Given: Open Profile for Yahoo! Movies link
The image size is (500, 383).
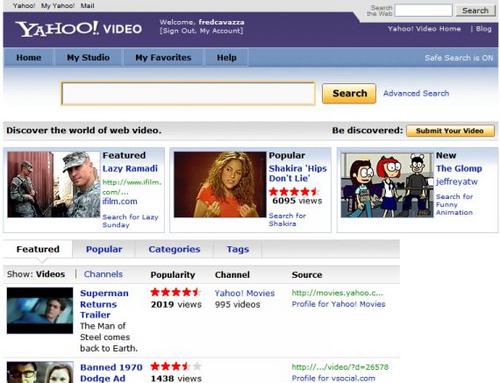Looking at the screenshot, I should (338, 304).
